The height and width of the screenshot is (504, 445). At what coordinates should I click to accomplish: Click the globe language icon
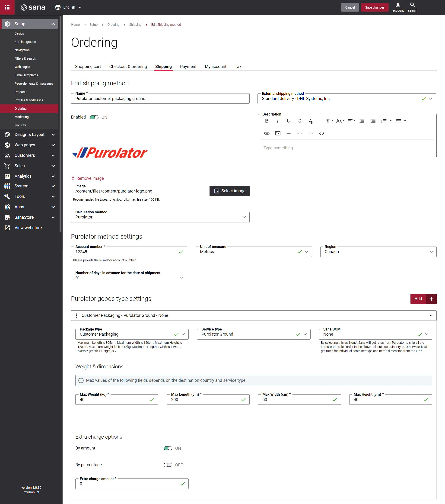click(58, 7)
